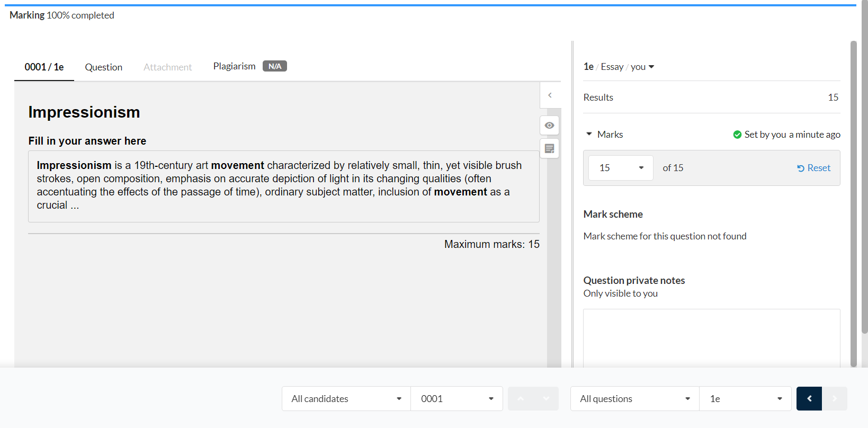Switch to the Question tab
The height and width of the screenshot is (428, 868).
104,67
